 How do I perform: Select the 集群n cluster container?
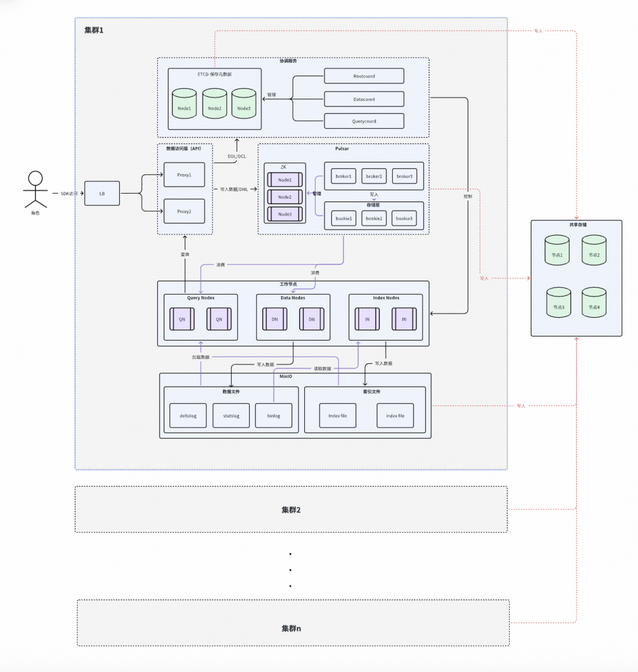pyautogui.click(x=293, y=623)
